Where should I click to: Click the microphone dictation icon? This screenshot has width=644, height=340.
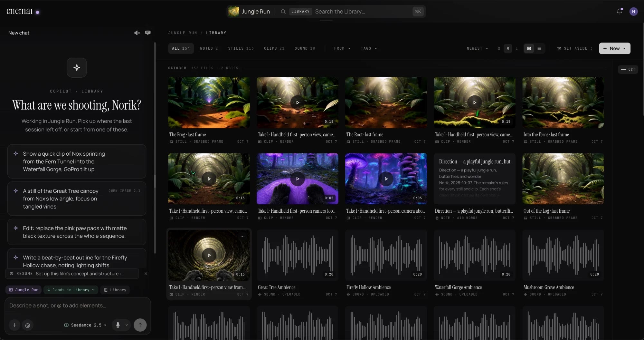pos(118,325)
